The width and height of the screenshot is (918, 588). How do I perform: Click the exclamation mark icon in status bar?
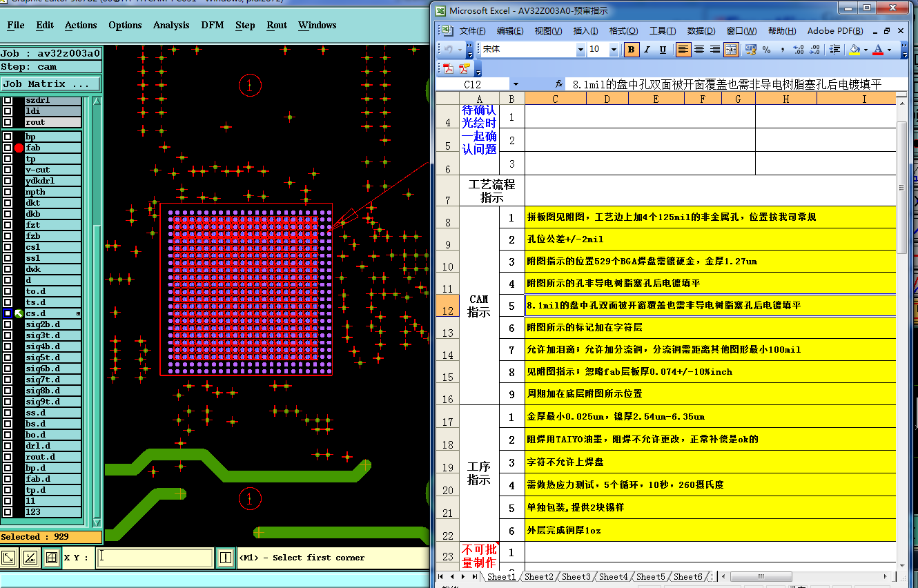[x=225, y=557]
